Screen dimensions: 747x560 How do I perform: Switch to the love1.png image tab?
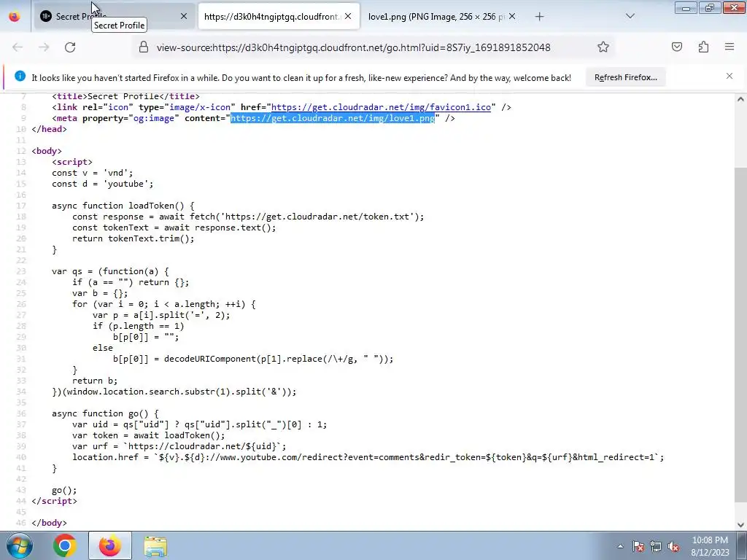(x=436, y=16)
